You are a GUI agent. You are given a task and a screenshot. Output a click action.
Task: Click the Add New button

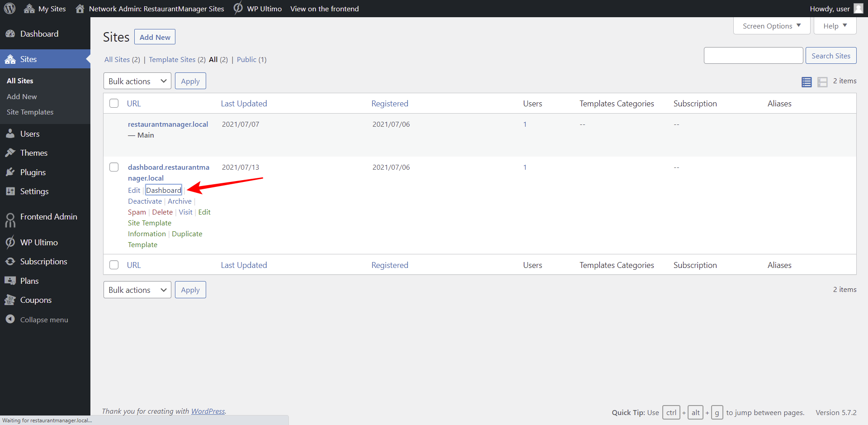pyautogui.click(x=155, y=37)
